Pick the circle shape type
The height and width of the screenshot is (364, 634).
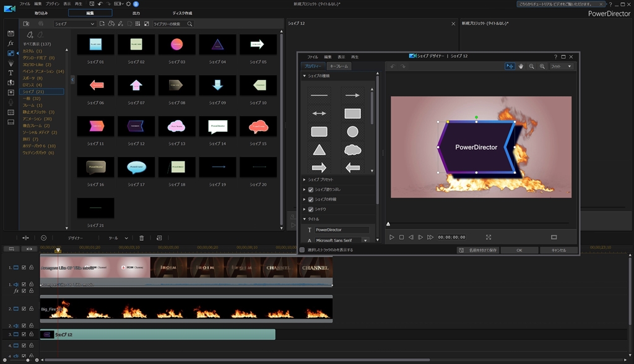(x=352, y=132)
